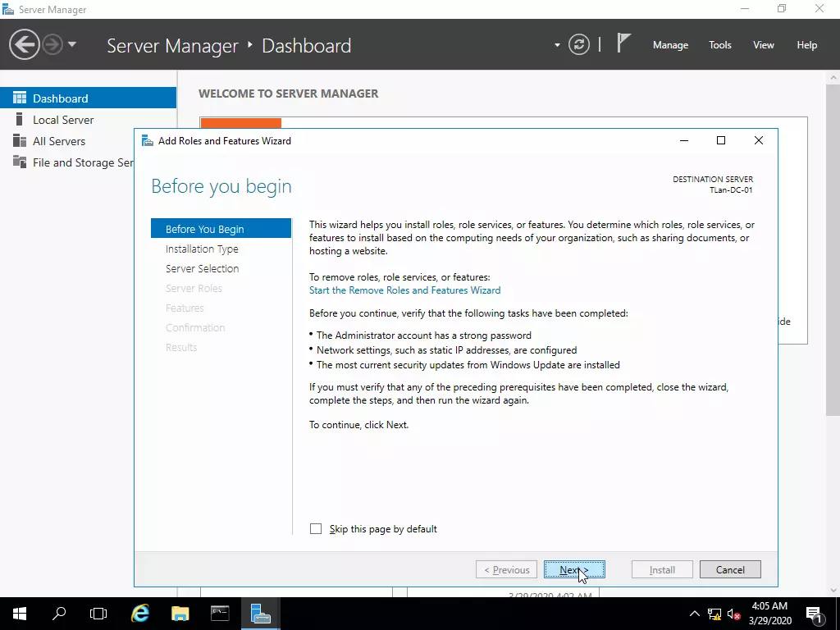Open the Action Center notification icon
The image size is (840, 630).
(x=815, y=614)
